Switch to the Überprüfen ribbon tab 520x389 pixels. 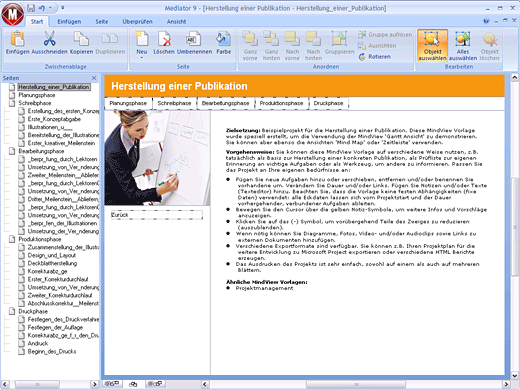point(137,22)
